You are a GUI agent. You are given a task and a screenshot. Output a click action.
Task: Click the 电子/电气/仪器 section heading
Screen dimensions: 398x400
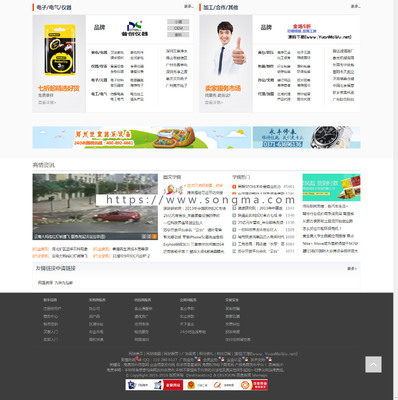click(54, 7)
